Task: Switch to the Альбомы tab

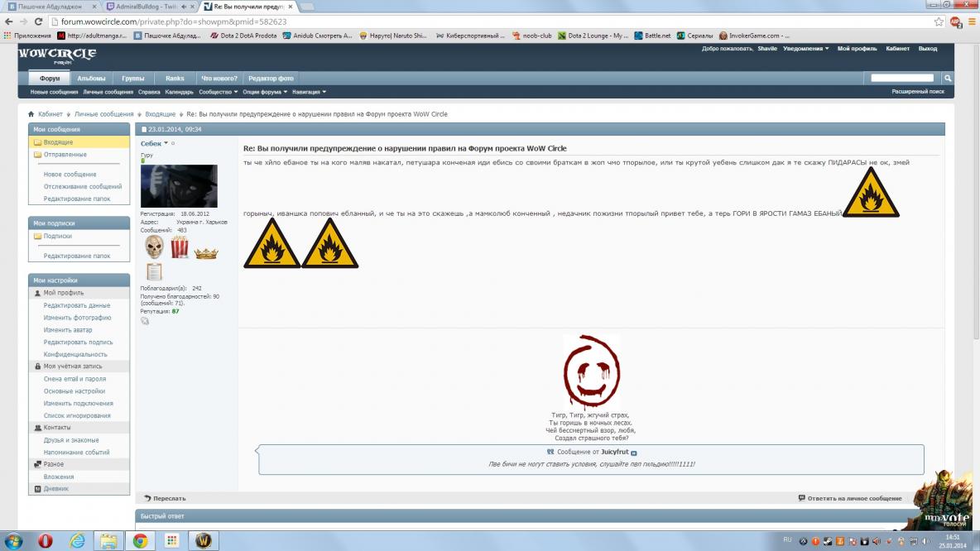Action: [91, 79]
